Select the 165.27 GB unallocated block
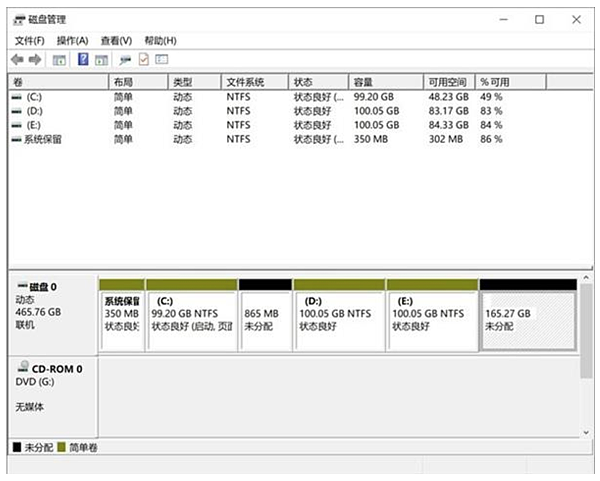 pyautogui.click(x=528, y=315)
